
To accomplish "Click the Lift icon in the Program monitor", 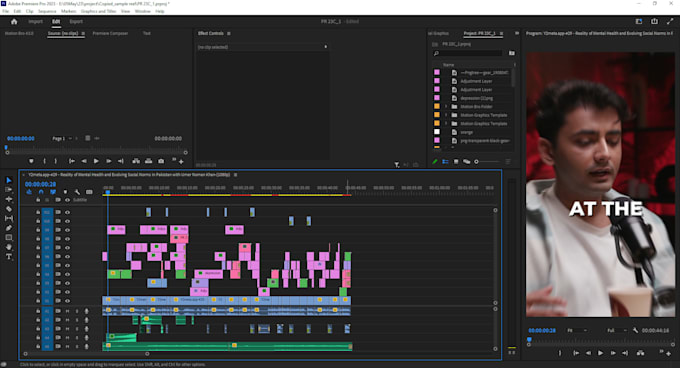I will point(640,353).
